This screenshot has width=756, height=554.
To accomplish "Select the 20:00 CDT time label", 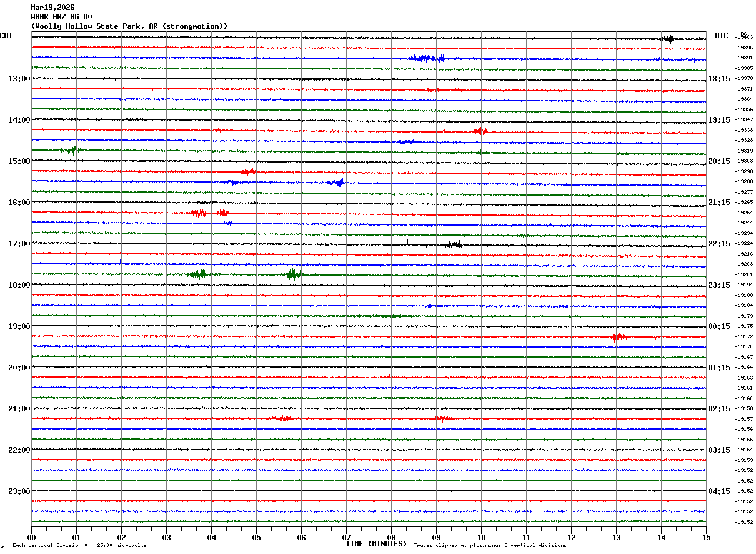I will click(x=19, y=368).
